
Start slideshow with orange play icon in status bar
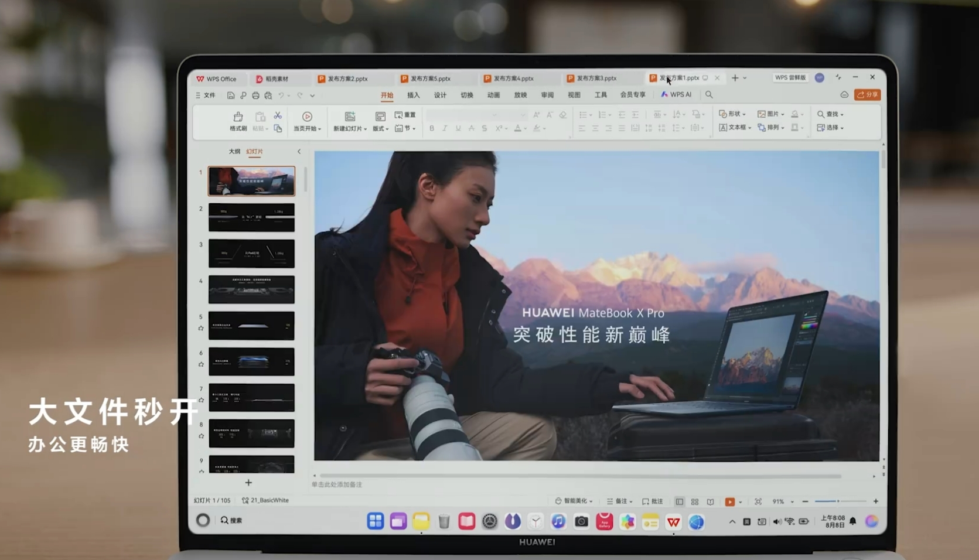pyautogui.click(x=729, y=502)
